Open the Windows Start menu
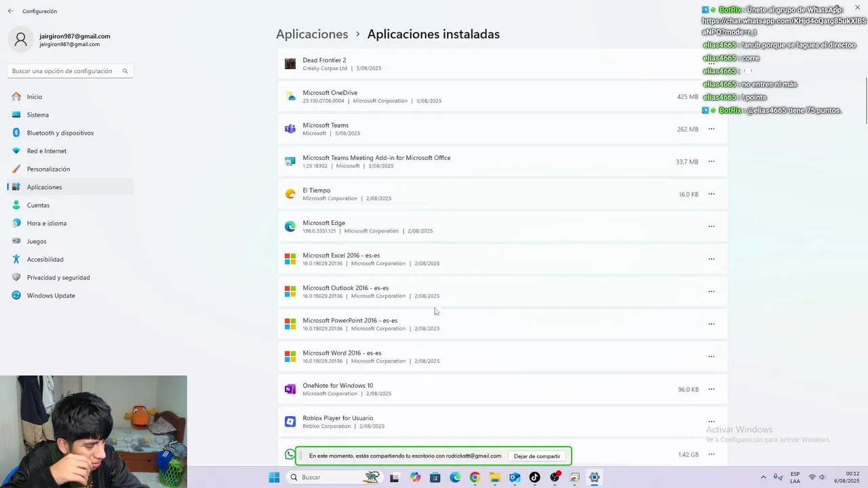Screen dimensions: 868x488 pyautogui.click(x=274, y=477)
